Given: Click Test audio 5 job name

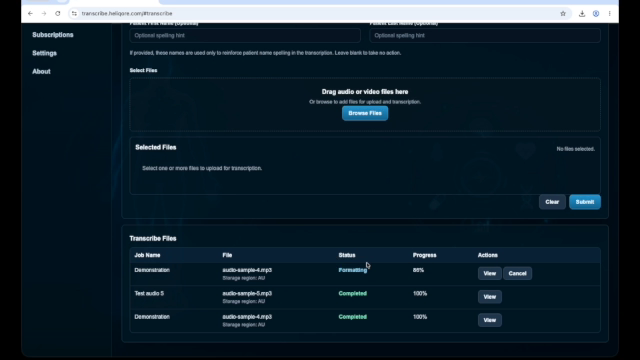Looking at the screenshot, I should [x=149, y=293].
